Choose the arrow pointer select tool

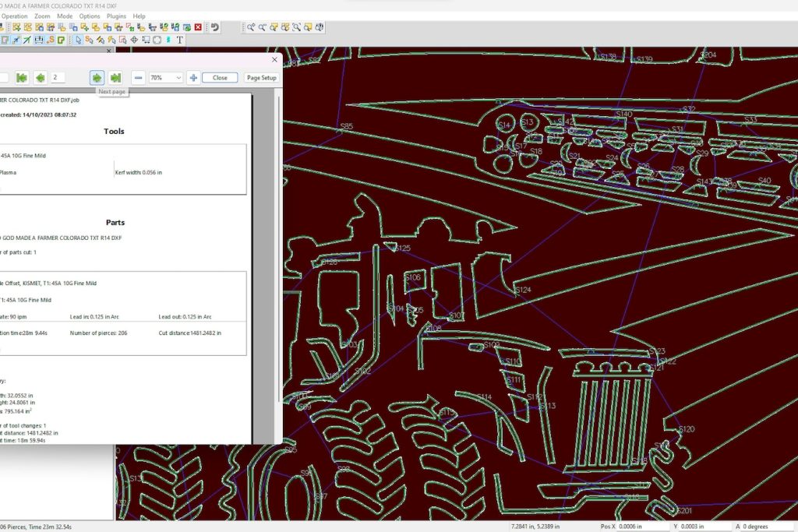click(78, 40)
